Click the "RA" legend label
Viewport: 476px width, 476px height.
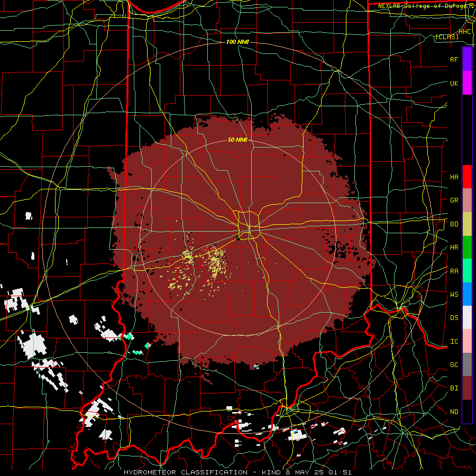click(454, 271)
